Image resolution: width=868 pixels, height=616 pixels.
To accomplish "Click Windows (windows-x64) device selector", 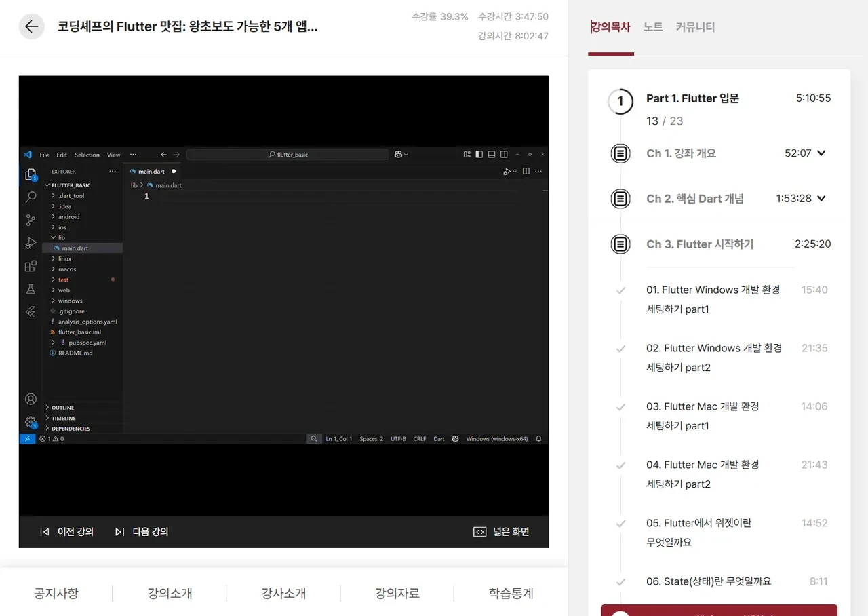I will (497, 439).
